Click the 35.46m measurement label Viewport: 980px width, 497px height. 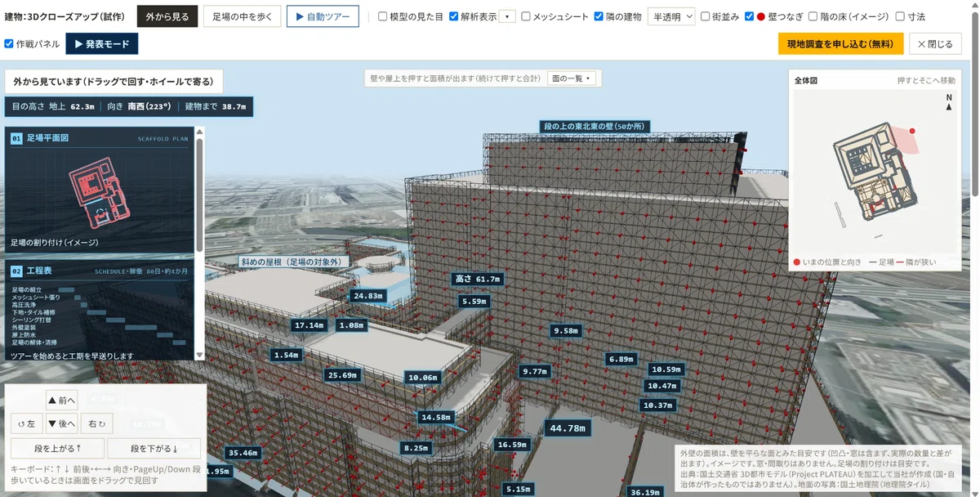[243, 453]
